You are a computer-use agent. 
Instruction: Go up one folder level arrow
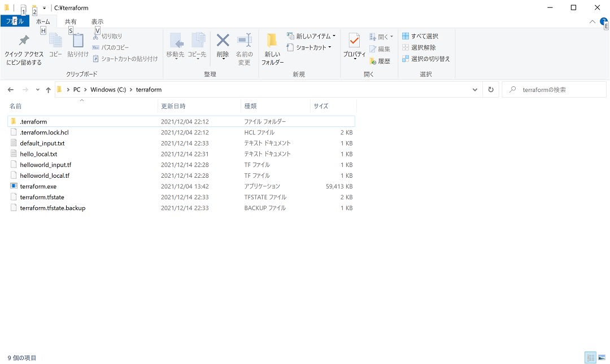pos(48,90)
